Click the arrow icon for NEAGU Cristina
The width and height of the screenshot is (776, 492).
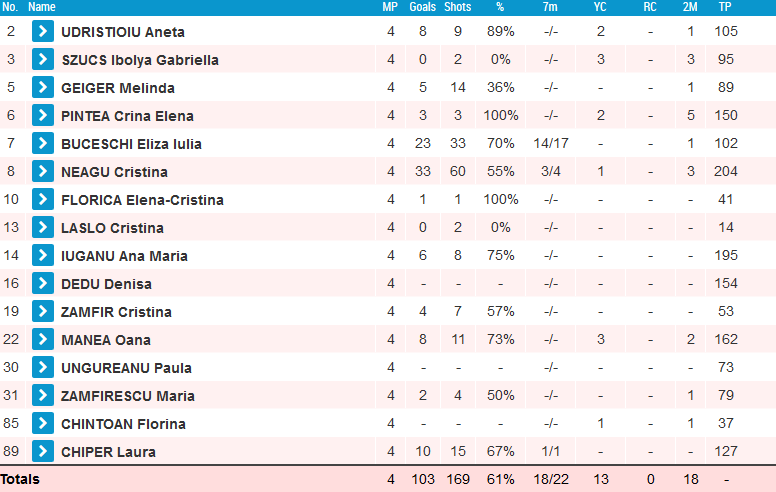(43, 171)
